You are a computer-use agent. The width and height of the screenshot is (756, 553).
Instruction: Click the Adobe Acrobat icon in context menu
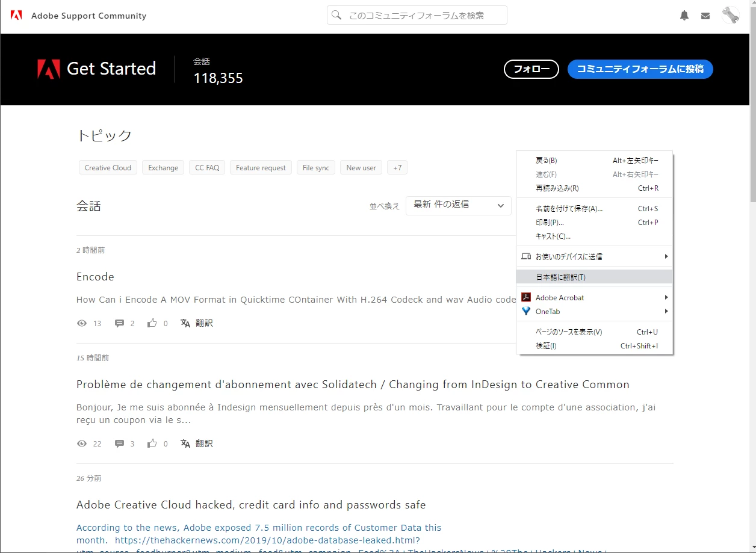point(526,297)
